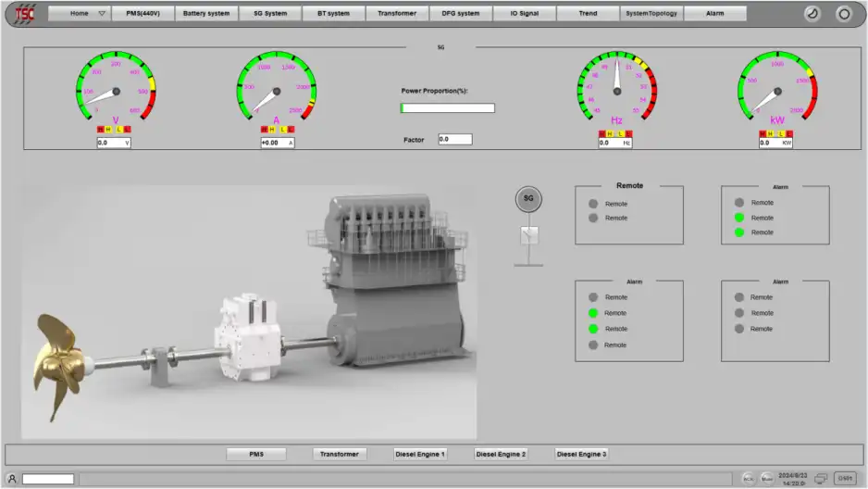The image size is (868, 489).
Task: Click the voltage gauge dial
Action: click(x=116, y=91)
